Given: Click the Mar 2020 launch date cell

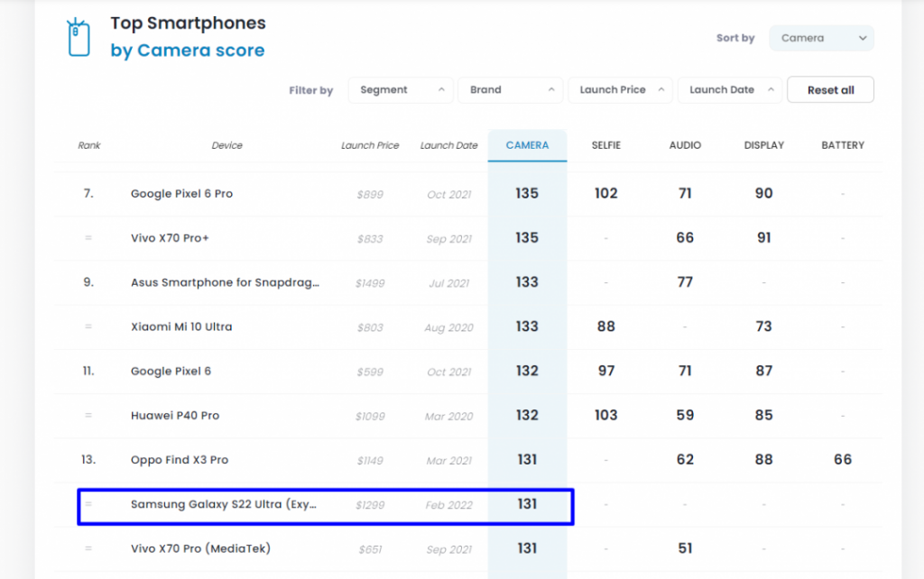Looking at the screenshot, I should click(449, 417).
